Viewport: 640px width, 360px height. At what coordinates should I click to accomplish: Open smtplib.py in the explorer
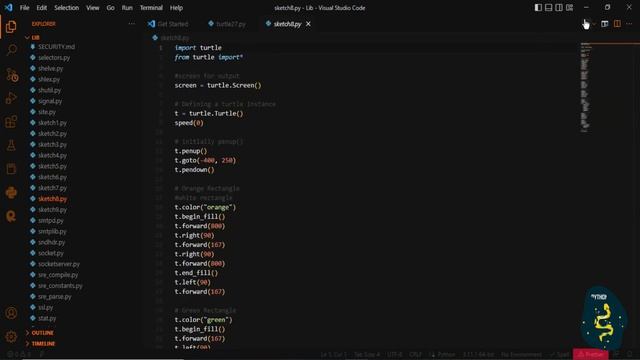click(x=52, y=231)
